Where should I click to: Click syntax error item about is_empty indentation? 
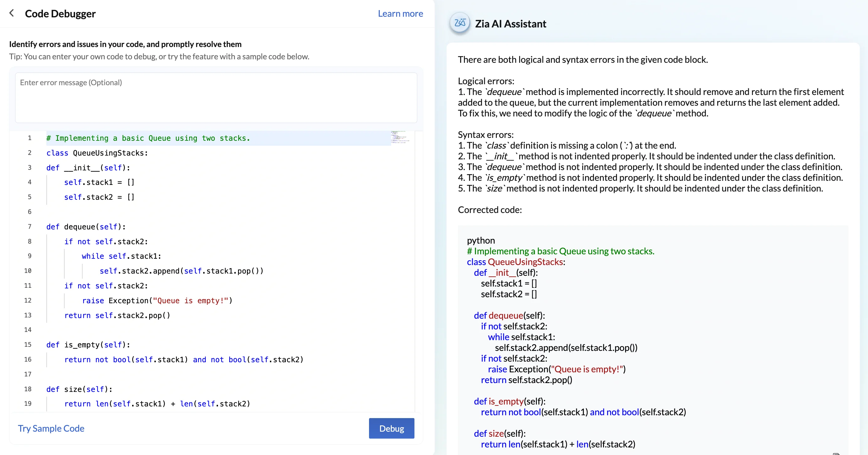(x=650, y=178)
